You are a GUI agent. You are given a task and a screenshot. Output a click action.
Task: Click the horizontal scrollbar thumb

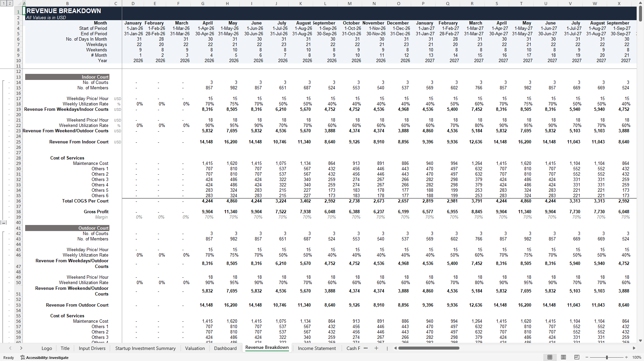429,348
